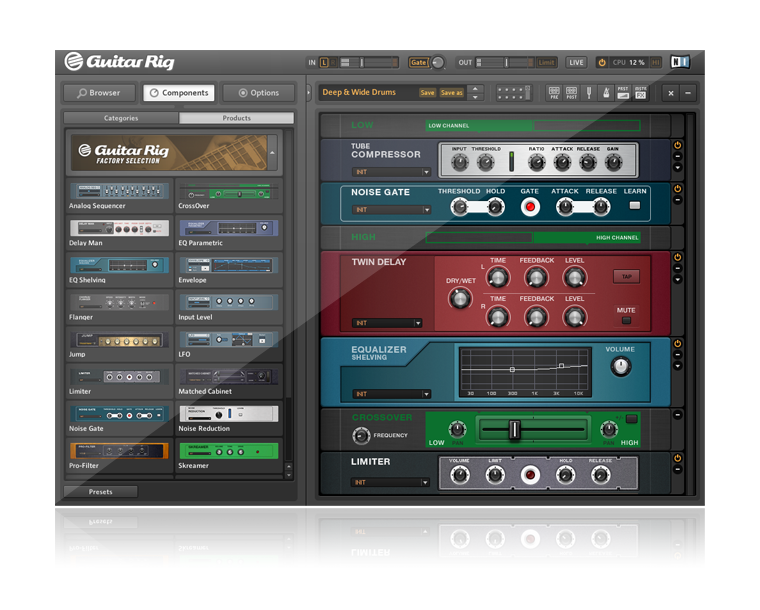Click the Native Instruments logo
Image resolution: width=760 pixels, height=610 pixels.
(x=680, y=62)
